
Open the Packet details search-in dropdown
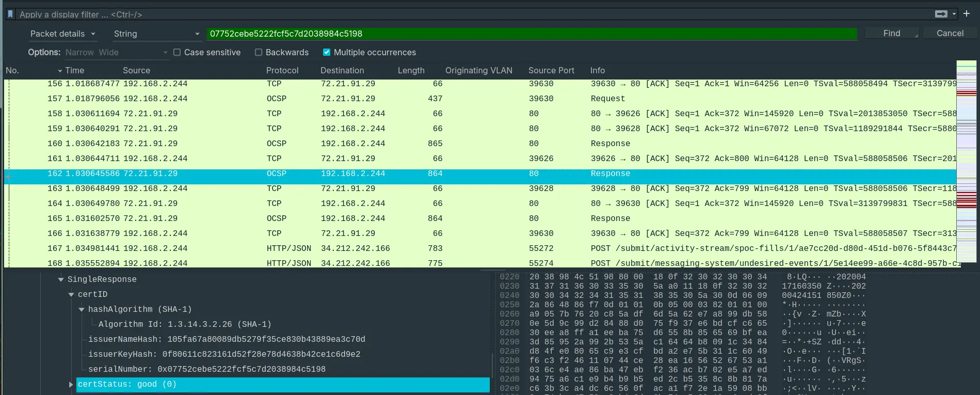pyautogui.click(x=62, y=34)
